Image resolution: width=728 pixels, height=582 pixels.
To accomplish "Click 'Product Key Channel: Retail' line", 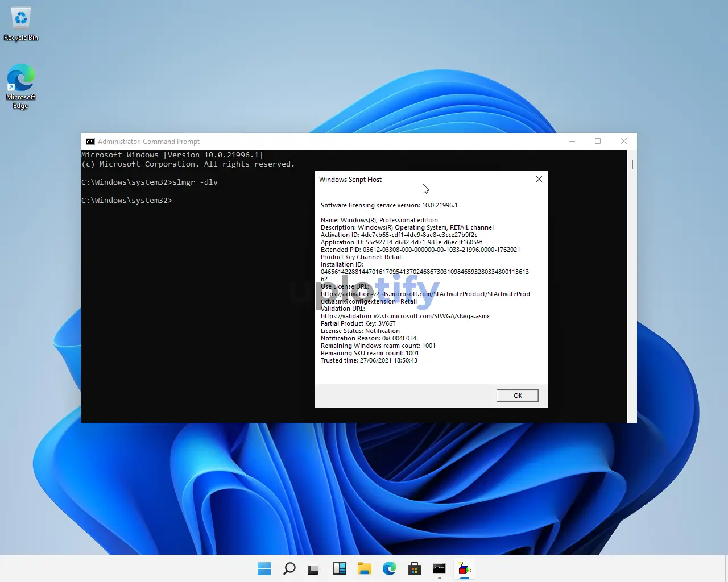I will pos(361,257).
